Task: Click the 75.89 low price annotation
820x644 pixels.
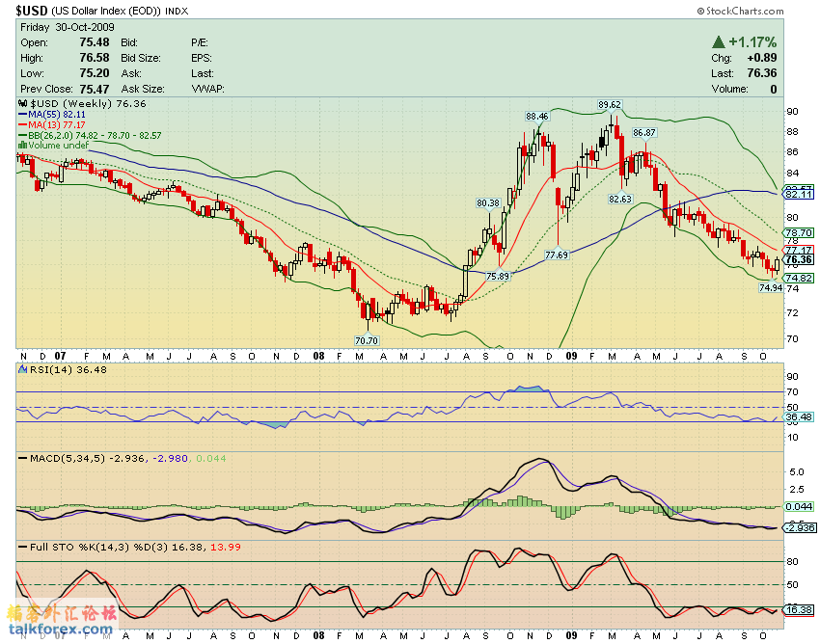Action: (498, 276)
